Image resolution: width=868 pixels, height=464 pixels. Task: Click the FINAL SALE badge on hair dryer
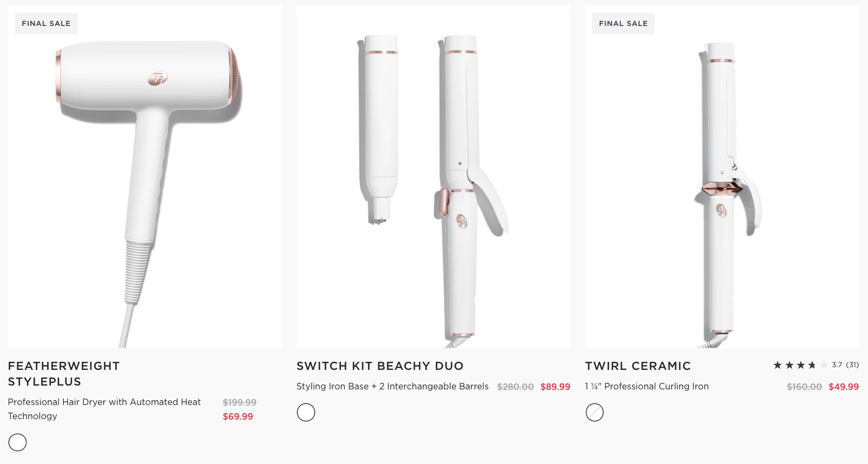point(47,24)
